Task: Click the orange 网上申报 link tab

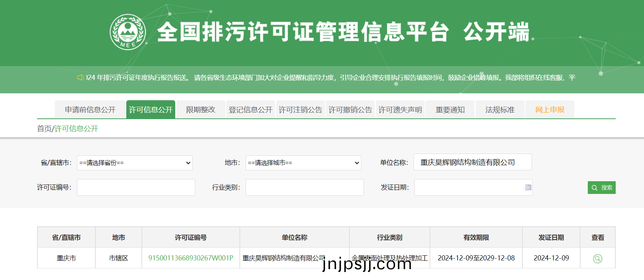Action: tap(550, 110)
